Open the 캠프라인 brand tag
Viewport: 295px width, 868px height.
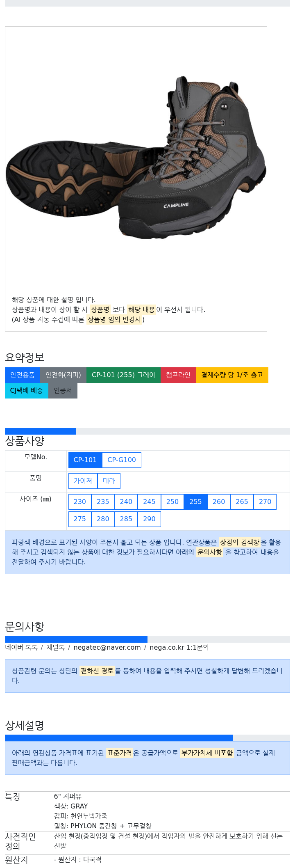[178, 375]
